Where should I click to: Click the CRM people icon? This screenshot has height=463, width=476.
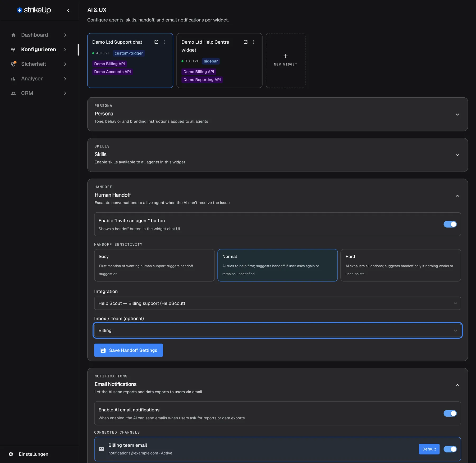point(13,93)
